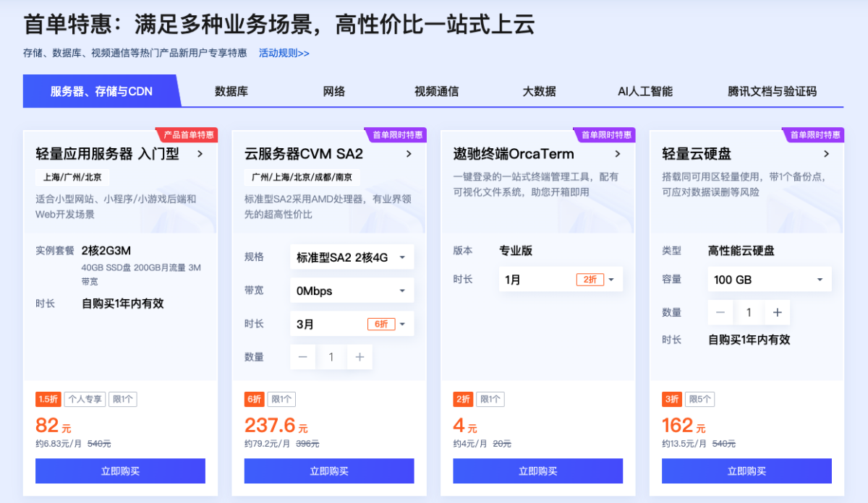The height and width of the screenshot is (503, 868).
Task: Decrease quantity on the 云服务器CVM SA2 card
Action: [x=303, y=357]
